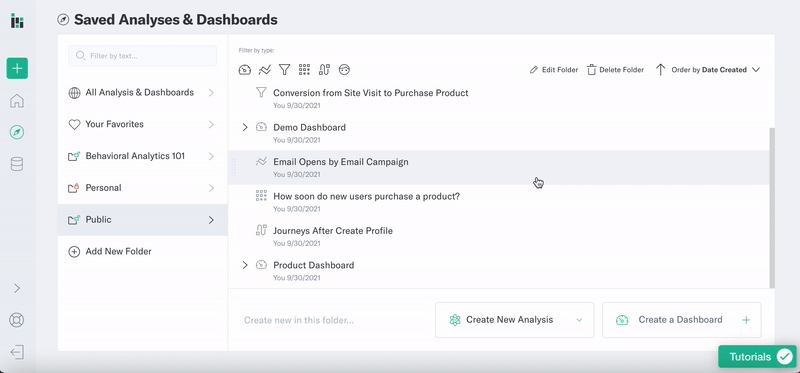Click chevron beside Personal folder

tap(211, 188)
